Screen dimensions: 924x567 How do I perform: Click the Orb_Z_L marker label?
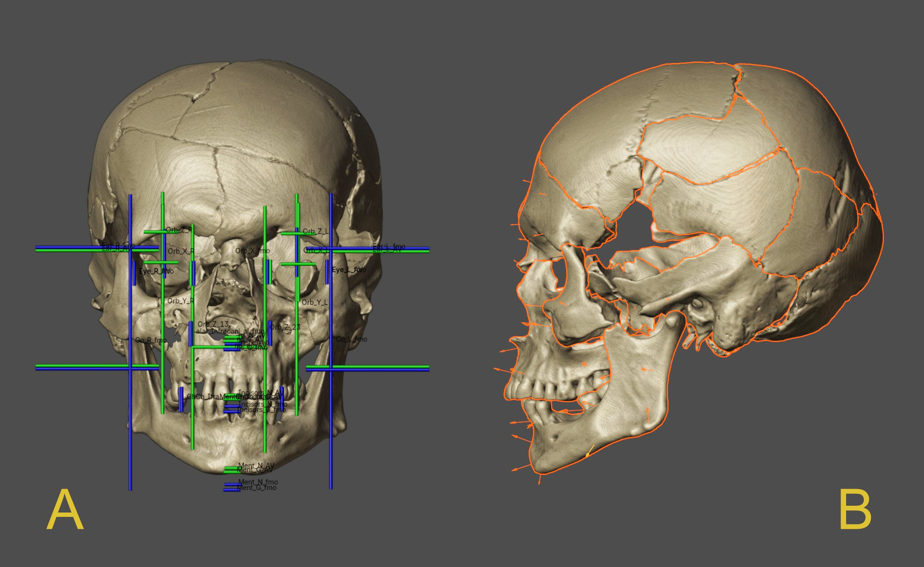pos(315,231)
